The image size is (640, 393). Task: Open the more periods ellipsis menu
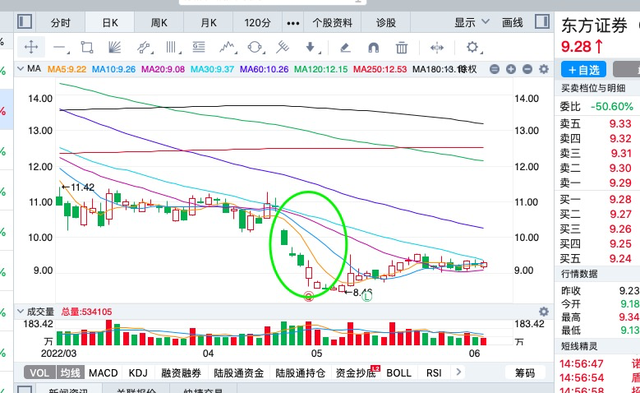[293, 23]
